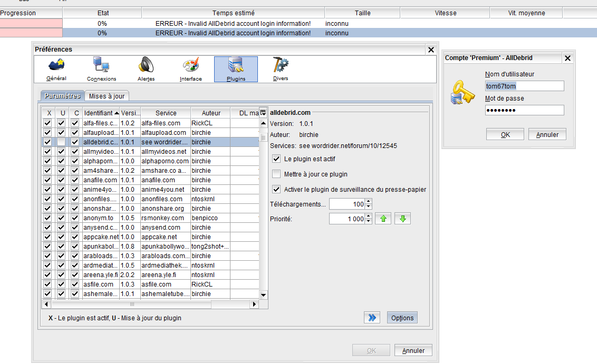Click the green up arrow priority button
Image resolution: width=597 pixels, height=364 pixels.
click(383, 219)
